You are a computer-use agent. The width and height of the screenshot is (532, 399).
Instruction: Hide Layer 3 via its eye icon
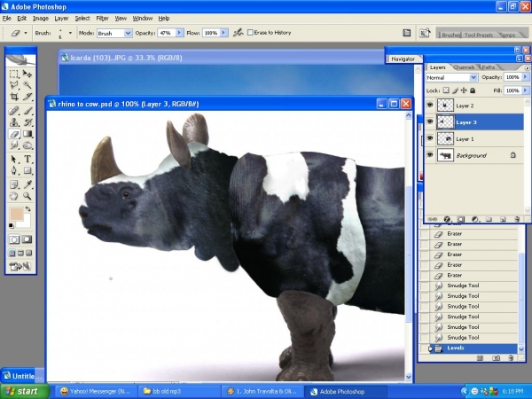pos(430,121)
